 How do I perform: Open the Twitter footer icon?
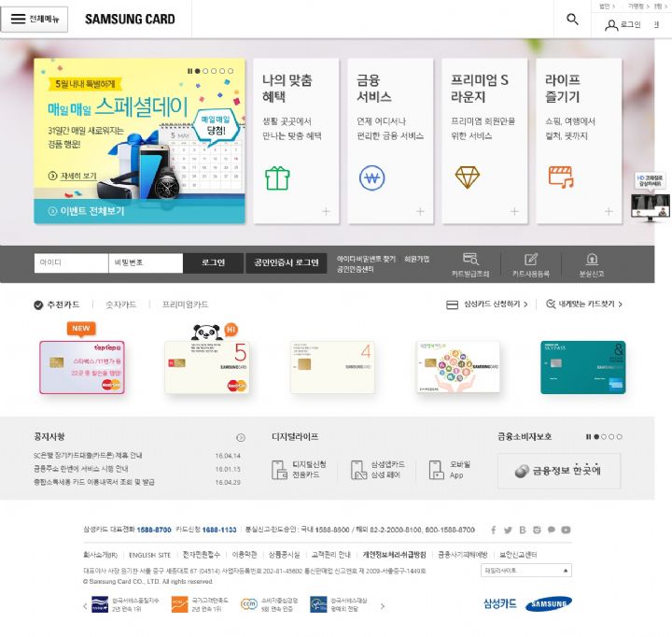pos(508,530)
